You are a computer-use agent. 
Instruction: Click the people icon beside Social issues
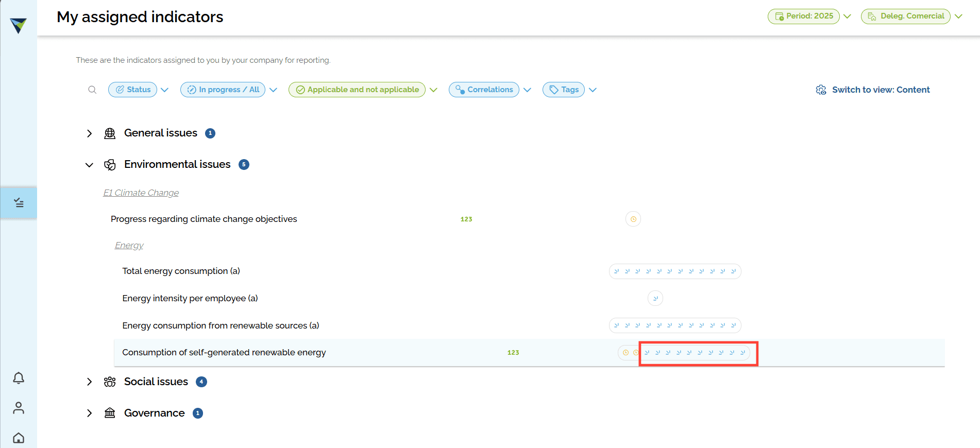tap(110, 382)
